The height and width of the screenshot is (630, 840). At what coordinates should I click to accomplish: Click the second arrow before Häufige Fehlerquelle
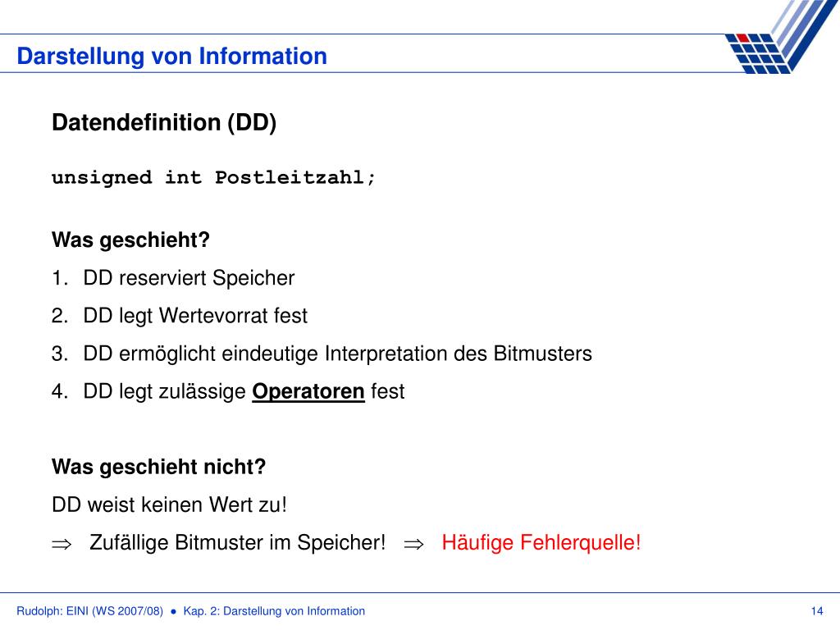pyautogui.click(x=413, y=544)
